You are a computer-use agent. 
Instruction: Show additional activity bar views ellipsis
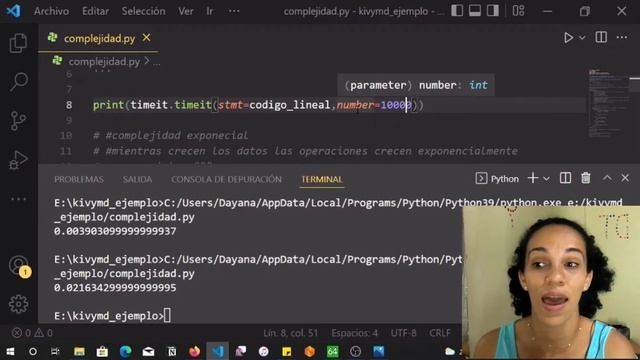pyautogui.click(x=18, y=199)
